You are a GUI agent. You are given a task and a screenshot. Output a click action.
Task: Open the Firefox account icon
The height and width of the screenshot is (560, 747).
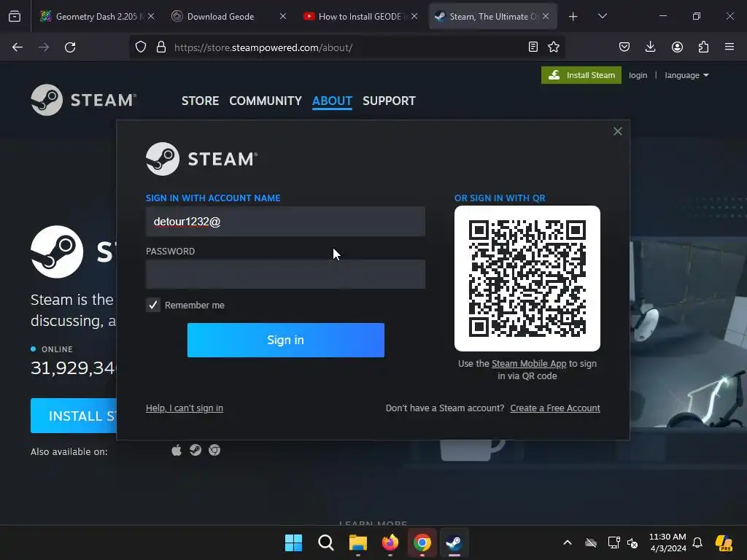pyautogui.click(x=677, y=47)
